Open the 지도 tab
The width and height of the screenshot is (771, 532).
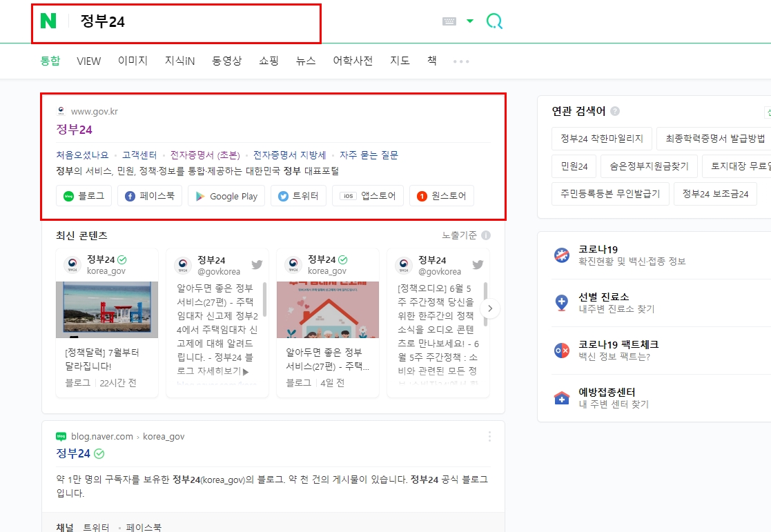tap(400, 61)
